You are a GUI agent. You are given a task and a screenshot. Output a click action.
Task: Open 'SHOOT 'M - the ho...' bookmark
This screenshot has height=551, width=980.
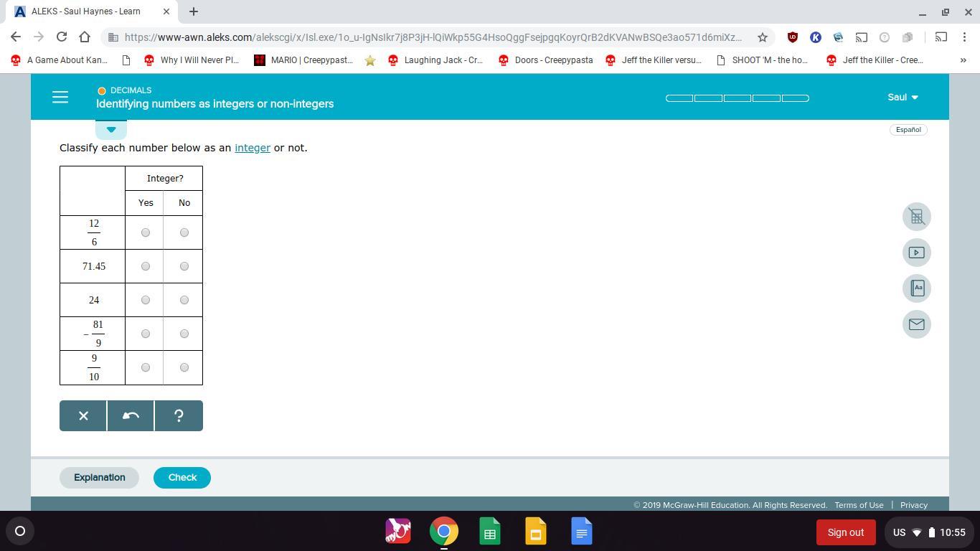coord(763,60)
